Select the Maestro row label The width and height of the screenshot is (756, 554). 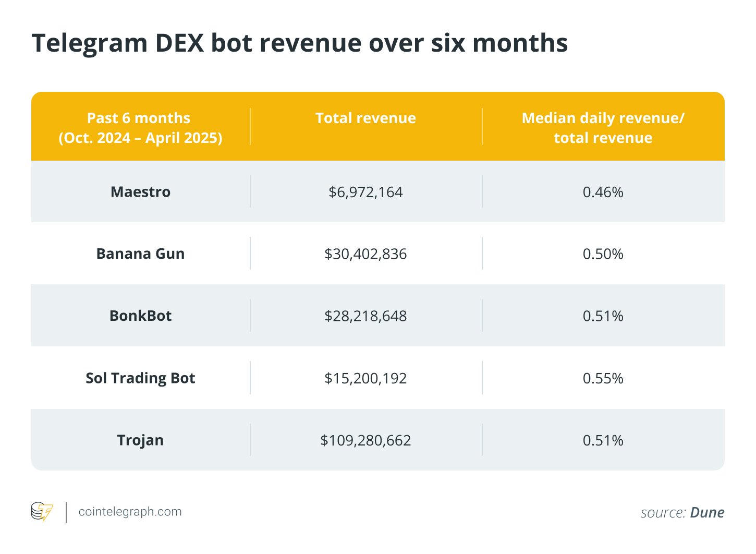140,192
